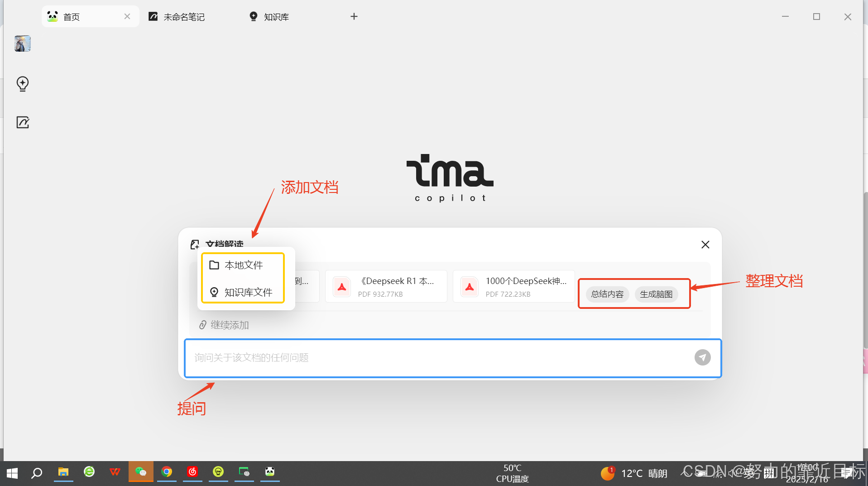Send the question with the arrow button
This screenshot has height=486, width=868.
[x=702, y=357]
